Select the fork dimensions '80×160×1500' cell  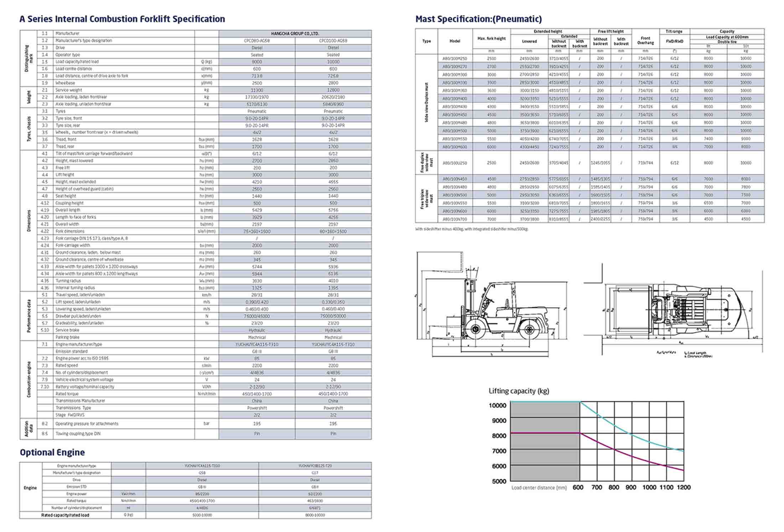(x=333, y=231)
